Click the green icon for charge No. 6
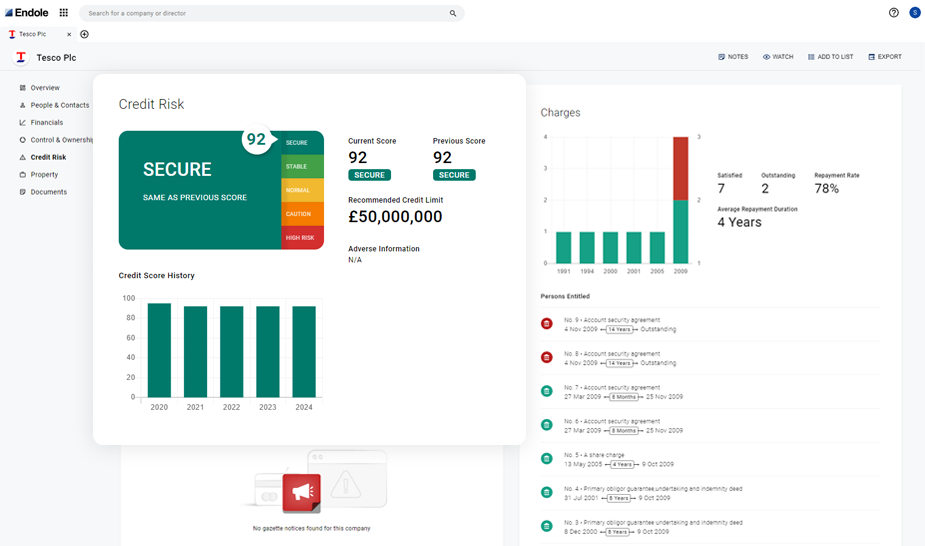 (547, 425)
